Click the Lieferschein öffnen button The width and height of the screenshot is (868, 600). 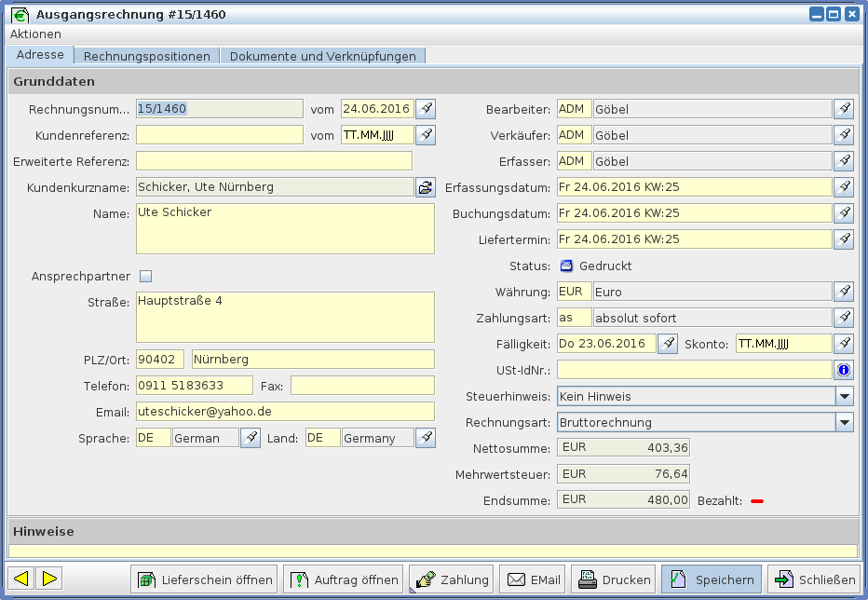(204, 580)
